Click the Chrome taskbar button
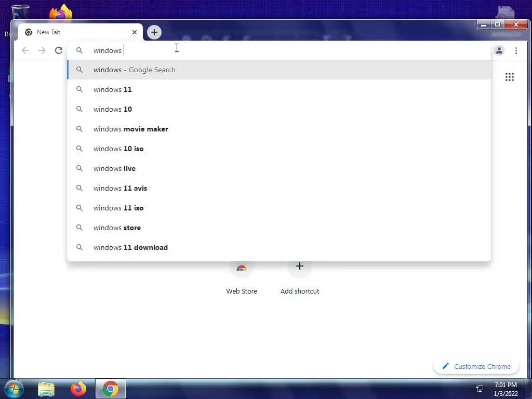 click(111, 389)
